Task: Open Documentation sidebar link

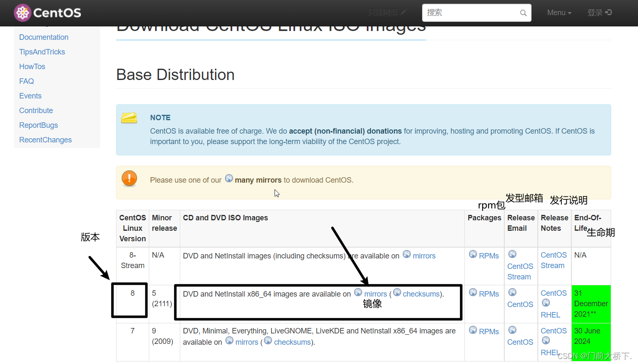Action: coord(44,37)
